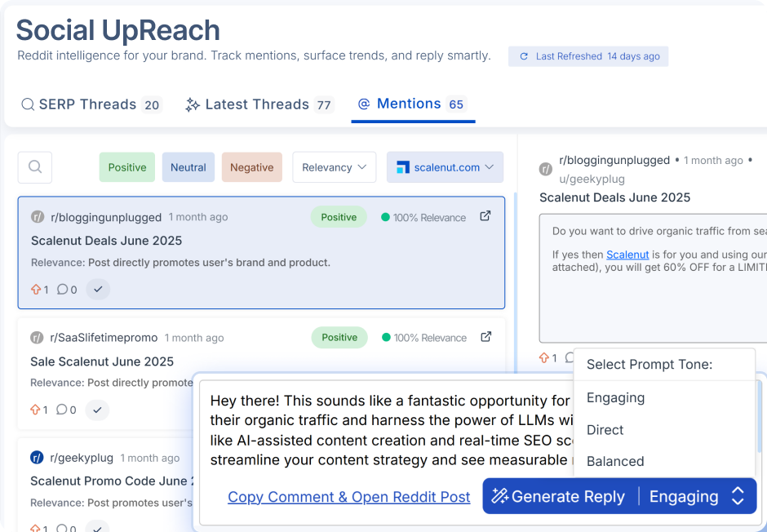
Task: Click magic wand icon on Generate Reply
Action: pos(500,496)
